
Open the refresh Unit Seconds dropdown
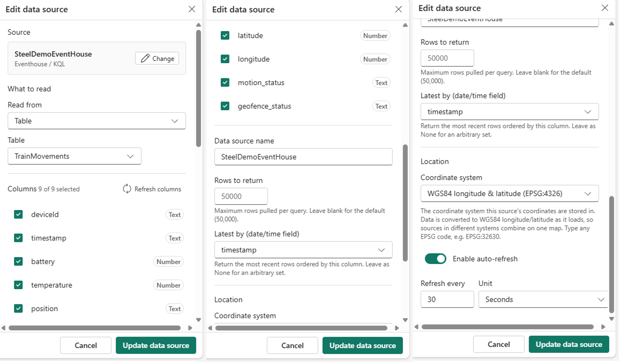pyautogui.click(x=543, y=300)
